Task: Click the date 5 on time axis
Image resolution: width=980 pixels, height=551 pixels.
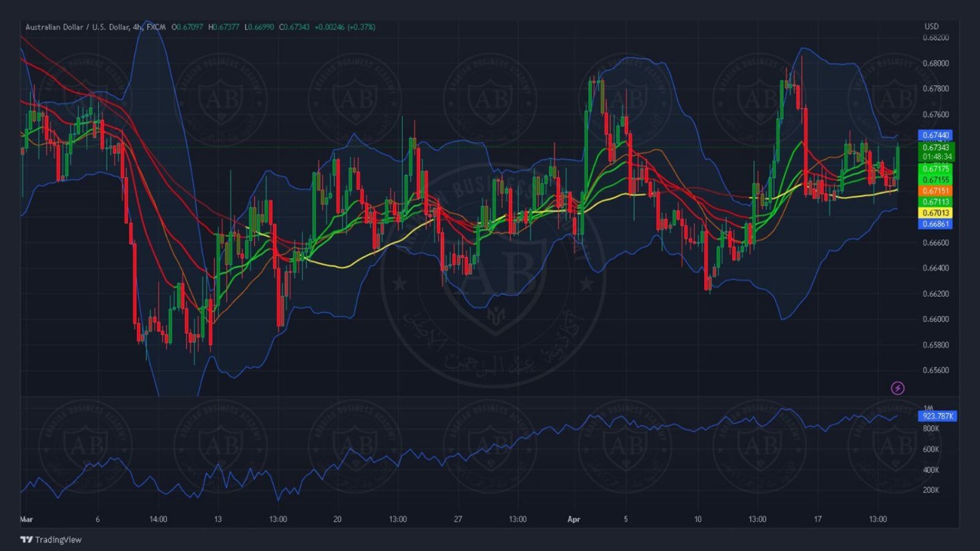Action: click(626, 520)
